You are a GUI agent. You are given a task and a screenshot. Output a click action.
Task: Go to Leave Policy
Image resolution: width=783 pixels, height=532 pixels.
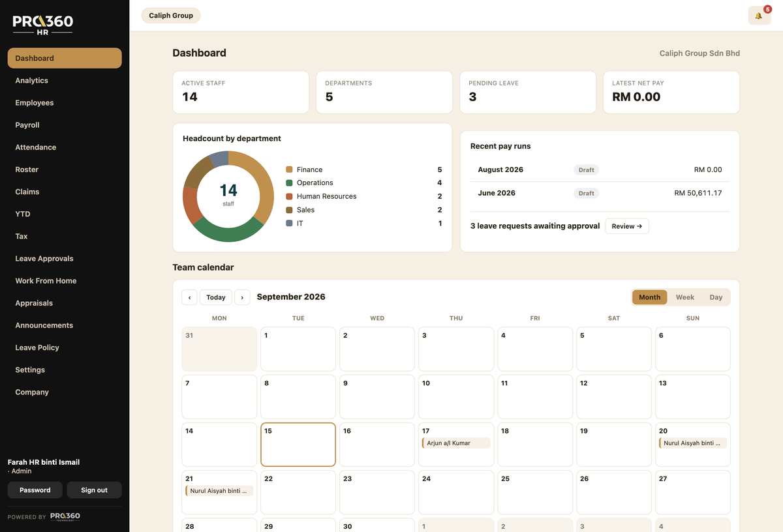[x=65, y=347]
